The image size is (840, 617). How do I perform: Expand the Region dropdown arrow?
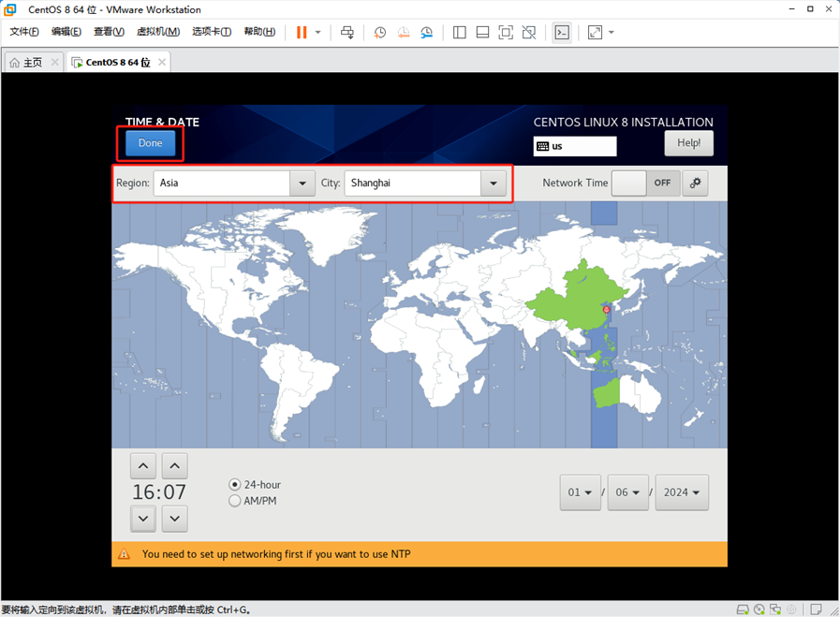302,184
